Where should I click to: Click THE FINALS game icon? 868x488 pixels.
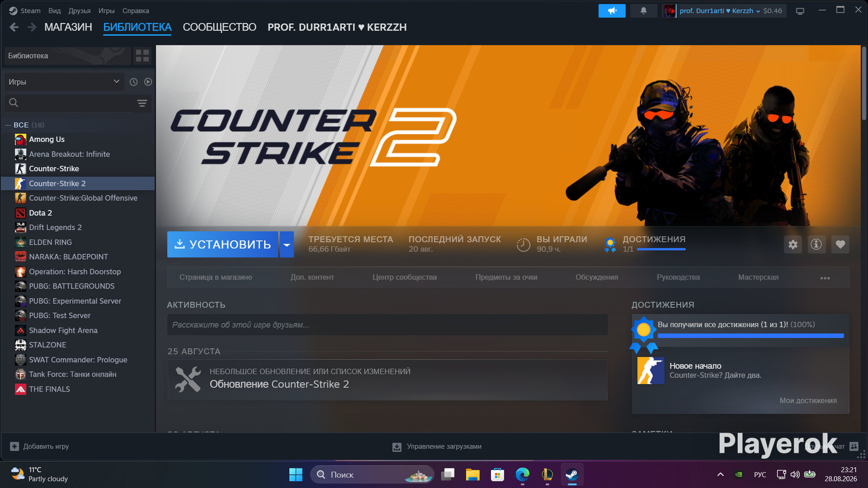21,389
